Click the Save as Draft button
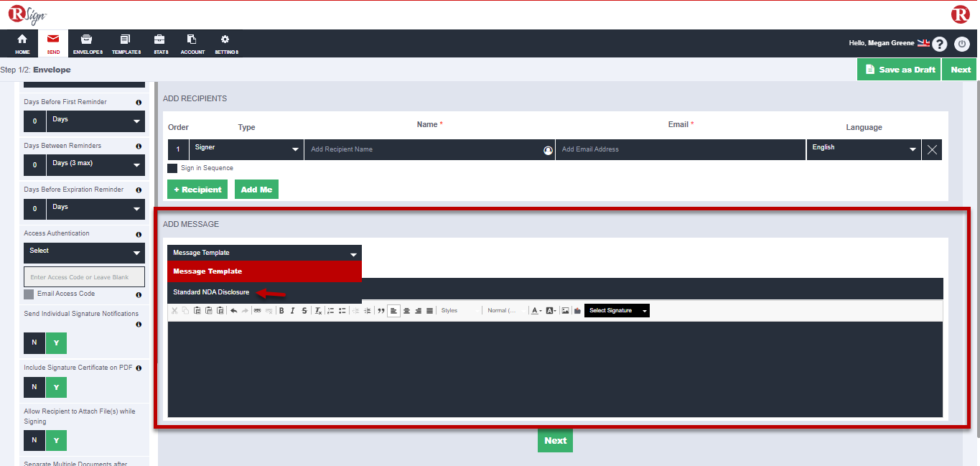Viewport: 980px width, 466px height. [899, 70]
